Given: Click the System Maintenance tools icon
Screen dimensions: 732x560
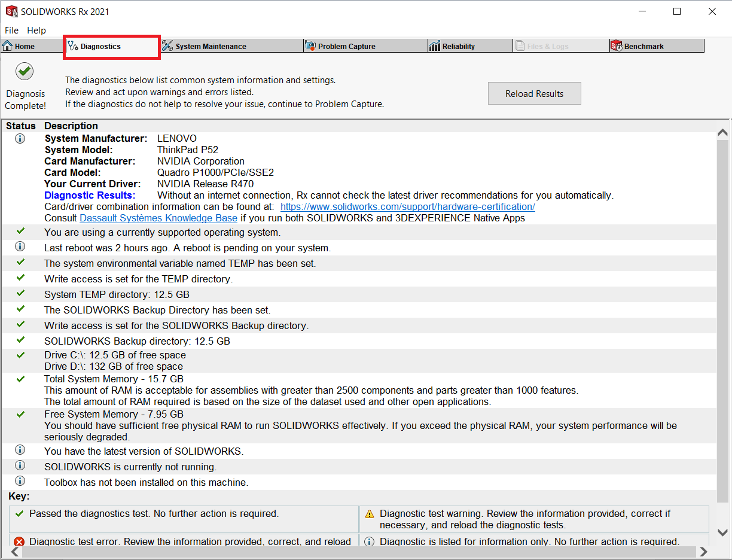Looking at the screenshot, I should pyautogui.click(x=167, y=46).
